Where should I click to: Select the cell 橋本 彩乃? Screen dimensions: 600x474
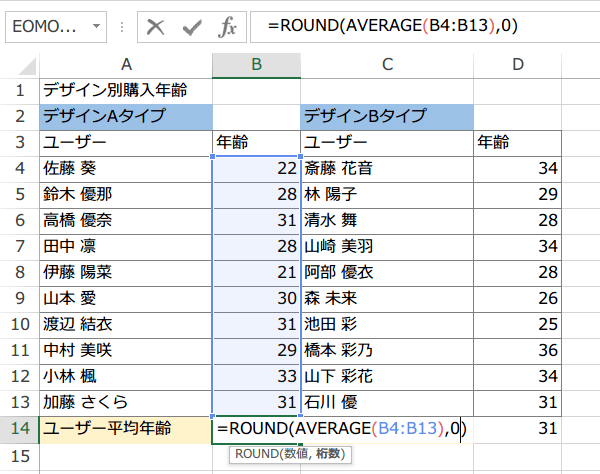pyautogui.click(x=387, y=351)
